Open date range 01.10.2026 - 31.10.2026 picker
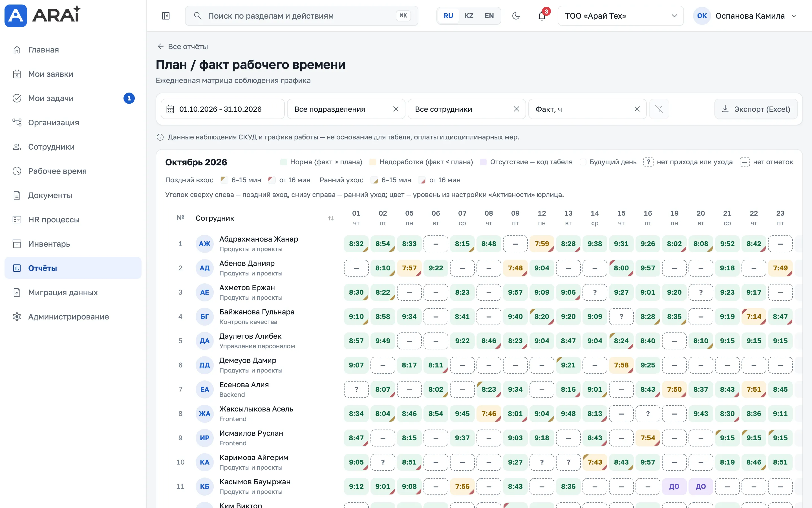The width and height of the screenshot is (812, 508). point(222,109)
